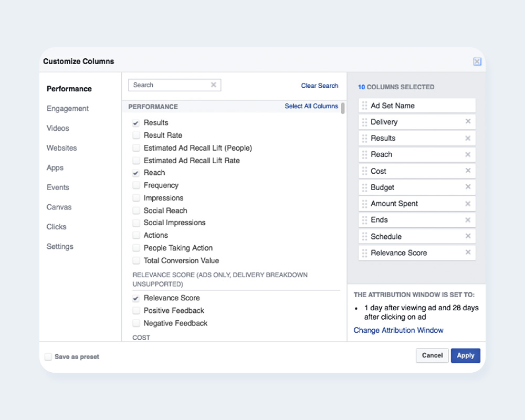Click Select All Columns link
525x420 pixels.
pos(311,106)
